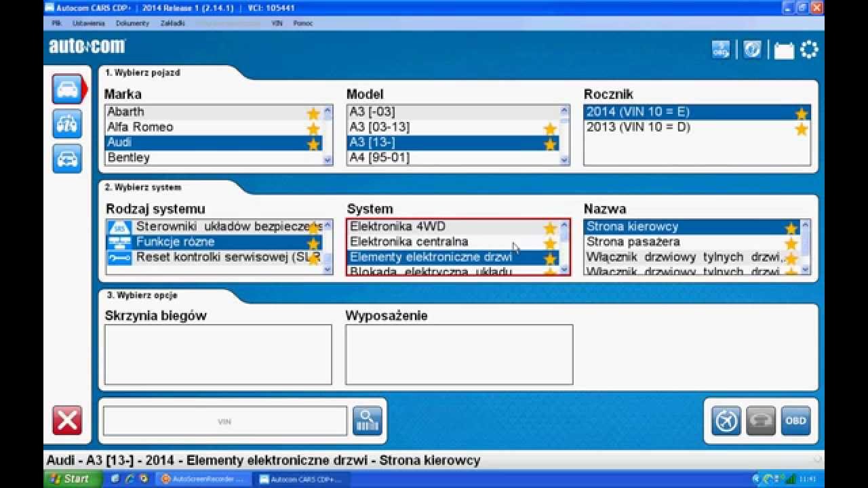Toggle favorite star for Funkcje różne
This screenshot has width=868, height=488.
[313, 244]
